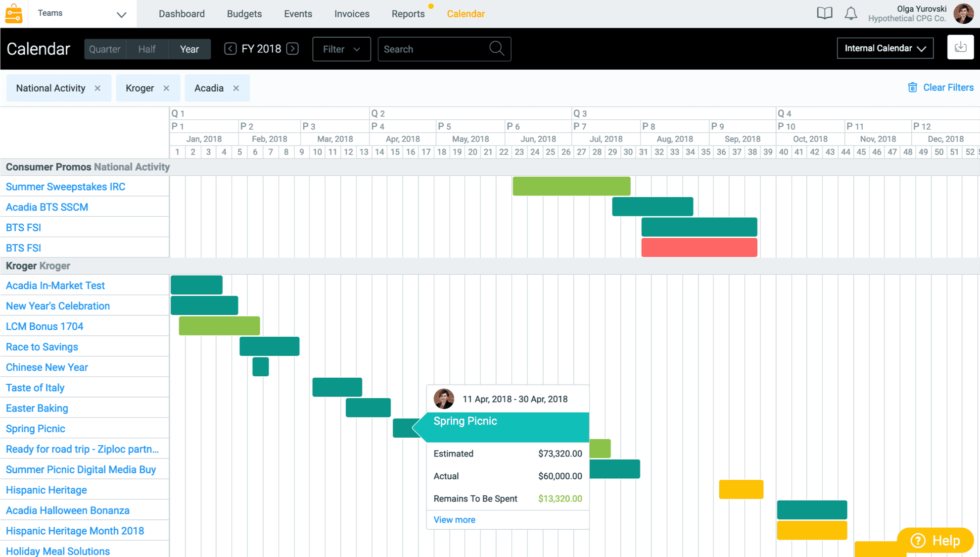Click Olga Yurovski's profile avatar
This screenshot has height=557, width=980.
tap(963, 13)
